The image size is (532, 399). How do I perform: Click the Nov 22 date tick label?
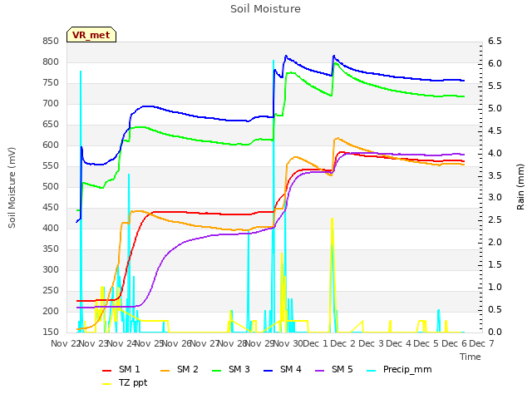pyautogui.click(x=65, y=343)
